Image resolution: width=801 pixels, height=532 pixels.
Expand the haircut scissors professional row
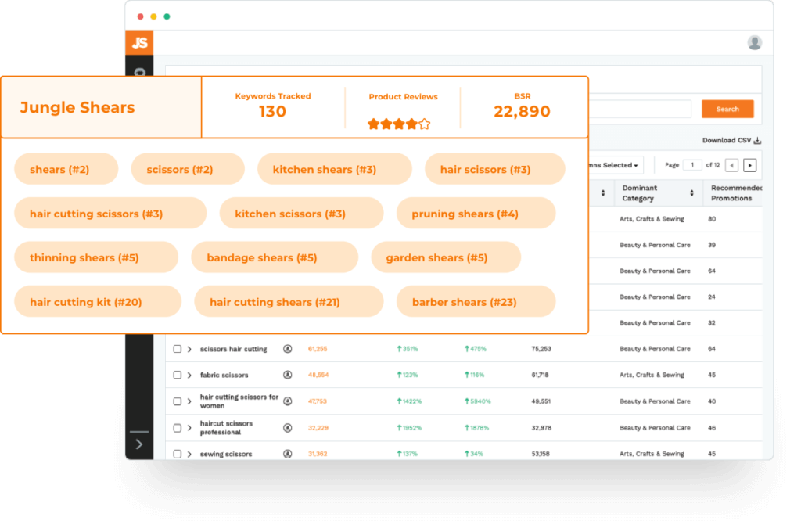coord(189,428)
